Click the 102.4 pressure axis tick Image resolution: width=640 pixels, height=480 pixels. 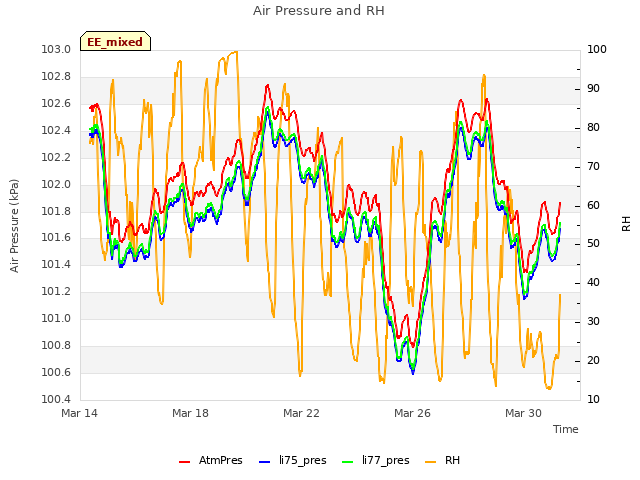pos(56,130)
